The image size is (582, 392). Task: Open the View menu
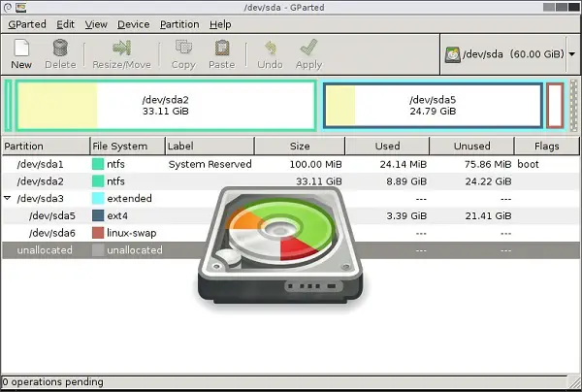pos(96,24)
